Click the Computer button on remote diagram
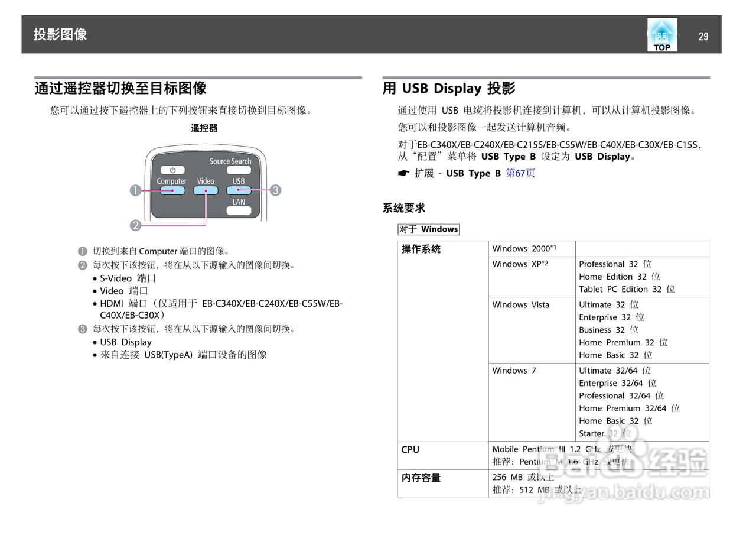The image size is (756, 535). [172, 190]
